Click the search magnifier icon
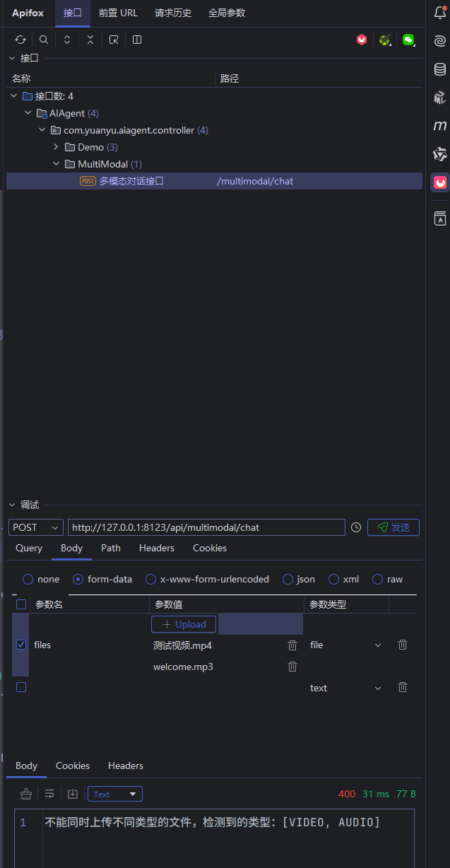The width and height of the screenshot is (450, 868). [44, 40]
